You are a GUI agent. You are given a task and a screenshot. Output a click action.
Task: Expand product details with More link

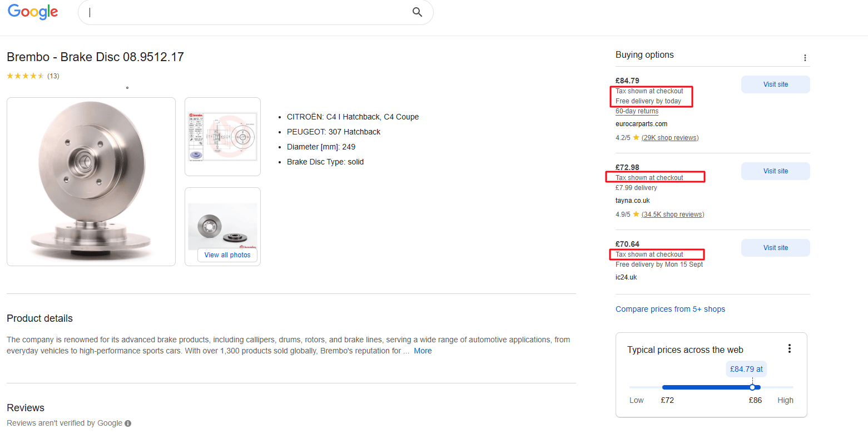423,351
